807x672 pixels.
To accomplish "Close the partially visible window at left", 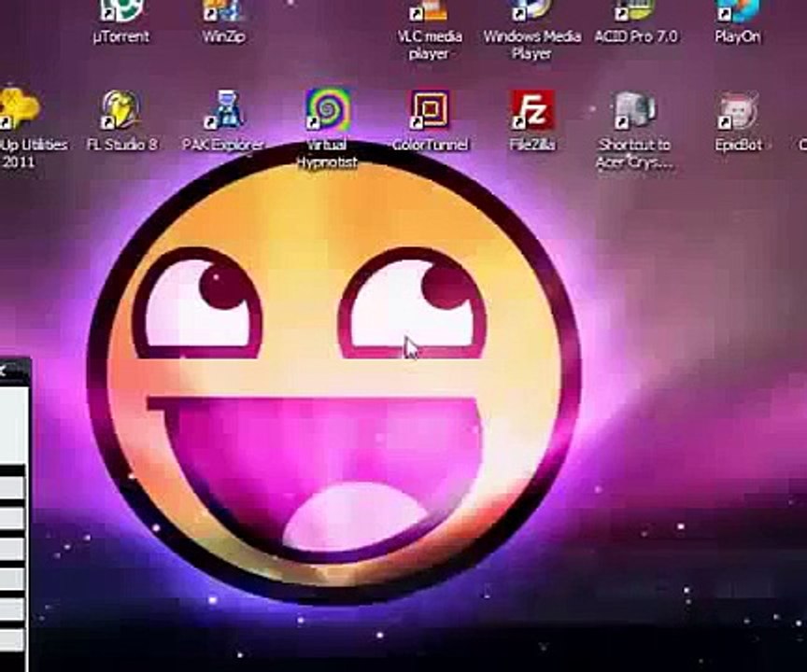I will coord(3,370).
